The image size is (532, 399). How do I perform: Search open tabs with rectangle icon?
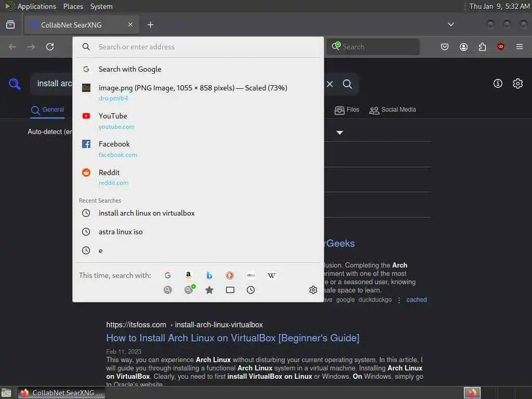230,290
